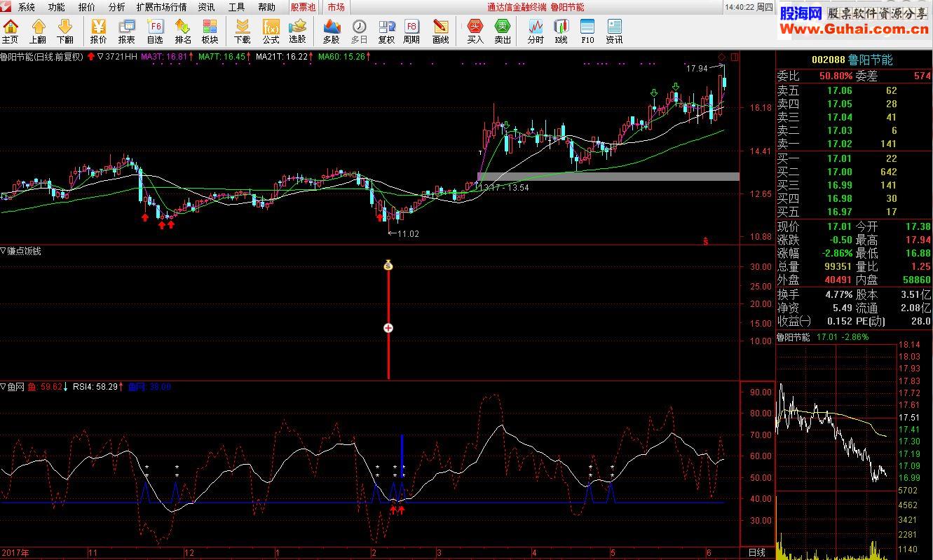Screen dimensions: 933x560
Task: Click square icon at chart top right
Action: (x=734, y=57)
